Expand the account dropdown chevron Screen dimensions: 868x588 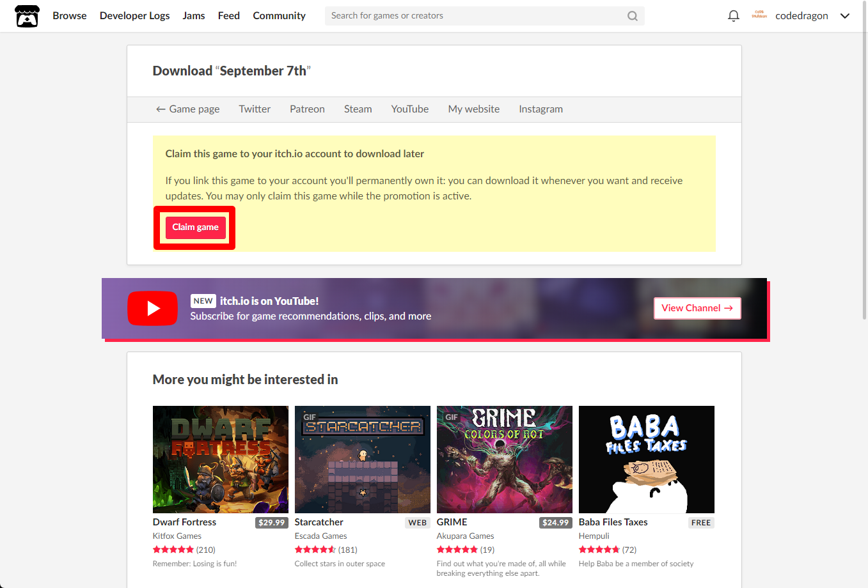pos(845,16)
